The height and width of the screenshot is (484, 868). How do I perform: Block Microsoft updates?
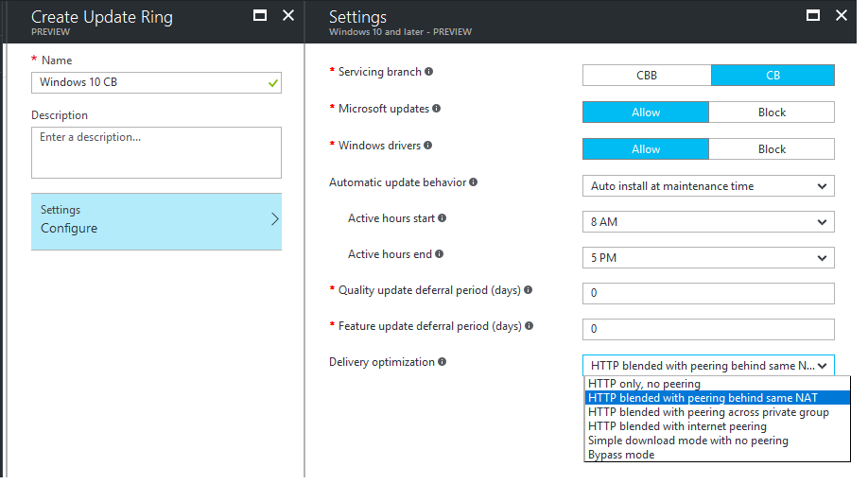click(x=772, y=112)
